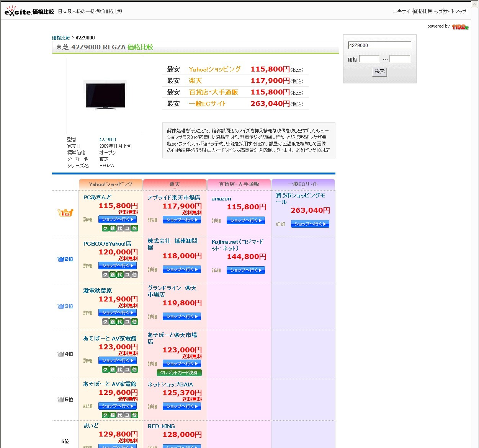Image resolution: width=479 pixels, height=448 pixels.
Task: Click ショップへ行く for Kojima.net
Action: (246, 270)
